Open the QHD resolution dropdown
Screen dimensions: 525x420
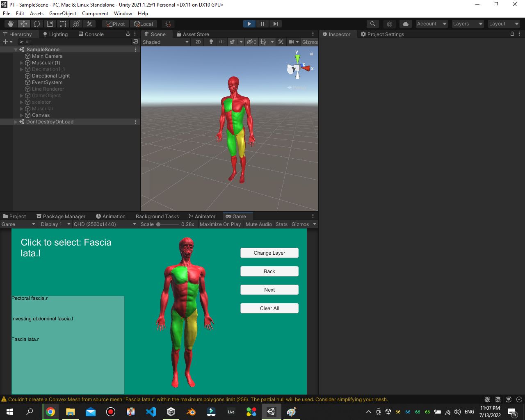105,224
